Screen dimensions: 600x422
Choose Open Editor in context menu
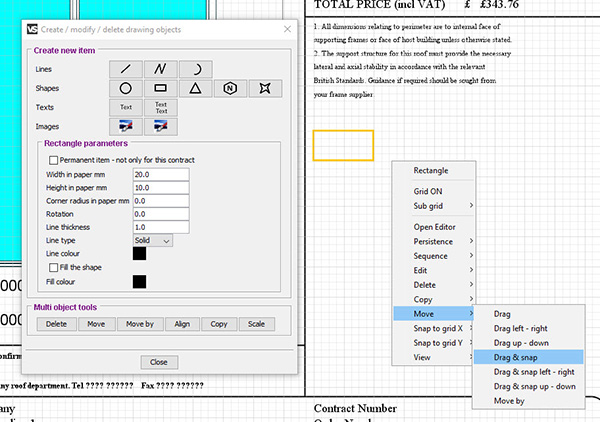[434, 227]
